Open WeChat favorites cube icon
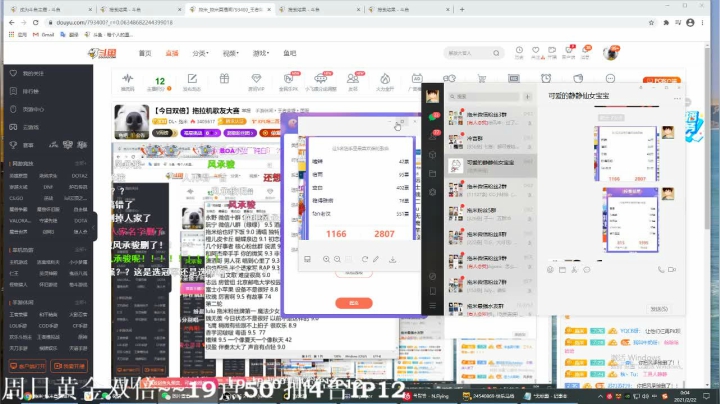 tap(432, 155)
